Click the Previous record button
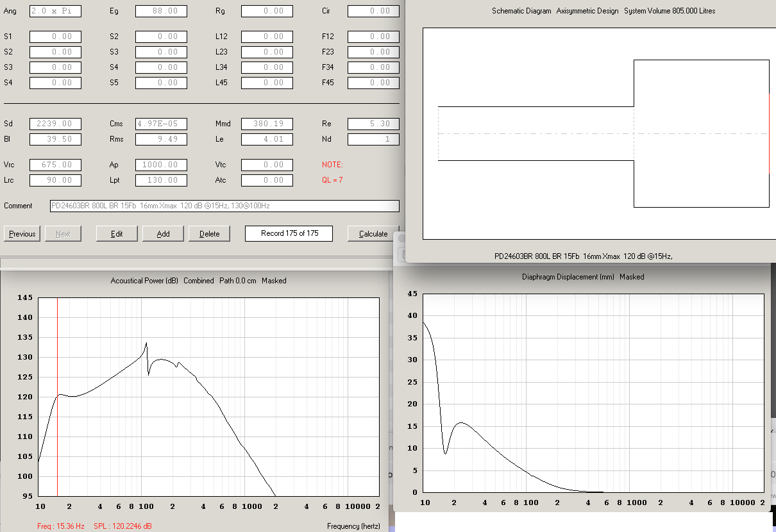The height and width of the screenshot is (532, 776). [22, 233]
